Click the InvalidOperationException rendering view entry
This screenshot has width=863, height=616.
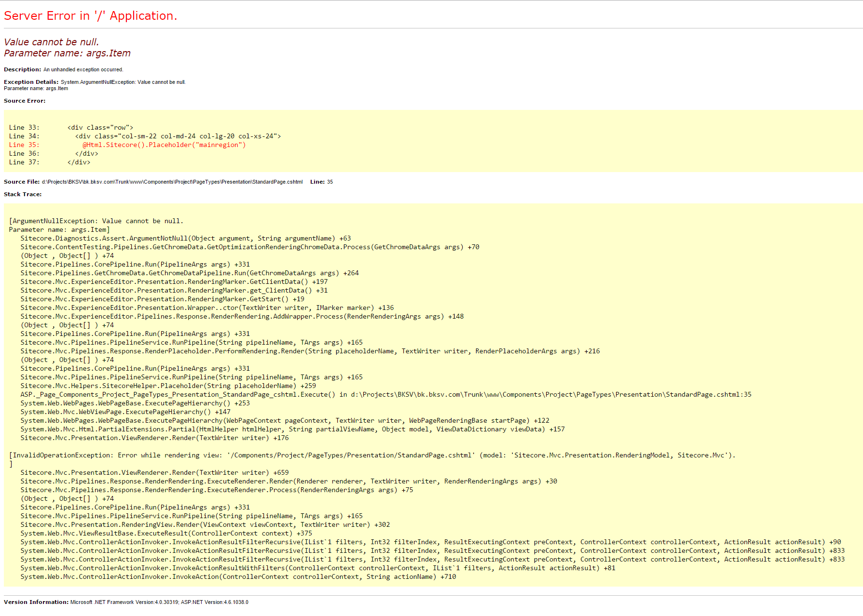(241, 455)
